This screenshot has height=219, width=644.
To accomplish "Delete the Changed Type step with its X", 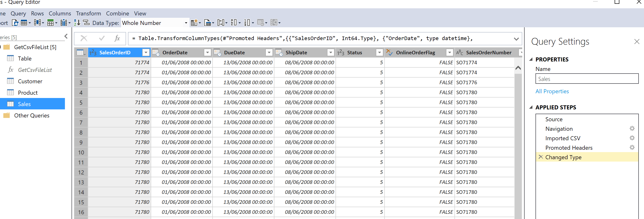I will click(540, 157).
